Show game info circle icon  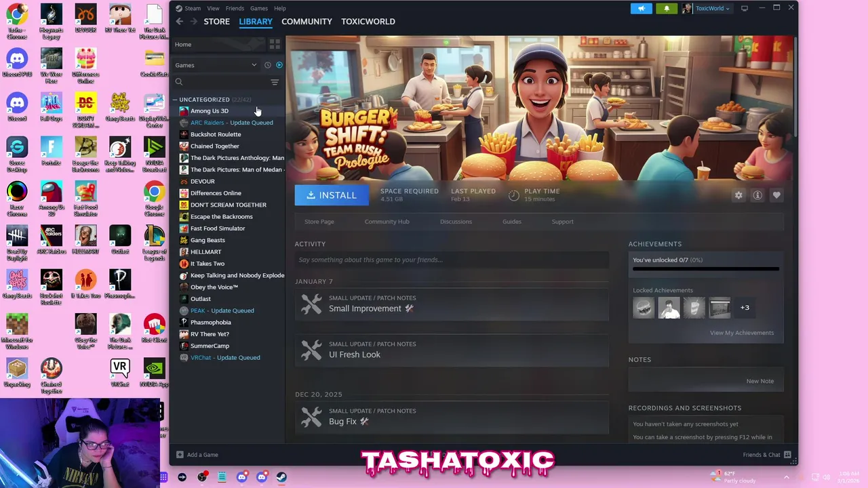[x=757, y=195]
